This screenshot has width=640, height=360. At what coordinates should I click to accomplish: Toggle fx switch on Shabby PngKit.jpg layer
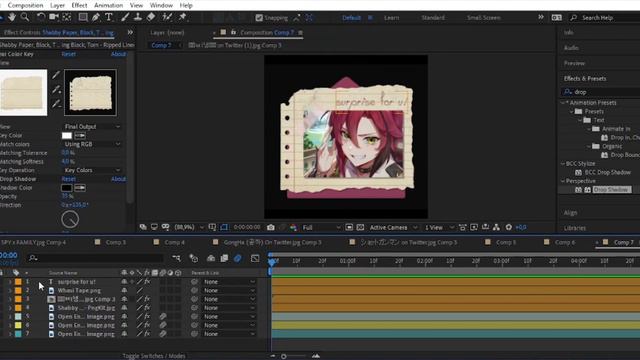tap(147, 308)
